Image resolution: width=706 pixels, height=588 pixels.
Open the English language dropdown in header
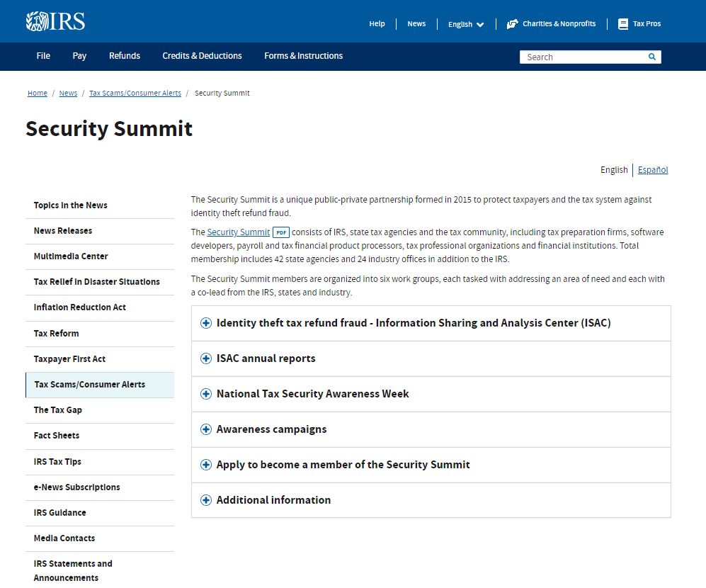[x=466, y=24]
